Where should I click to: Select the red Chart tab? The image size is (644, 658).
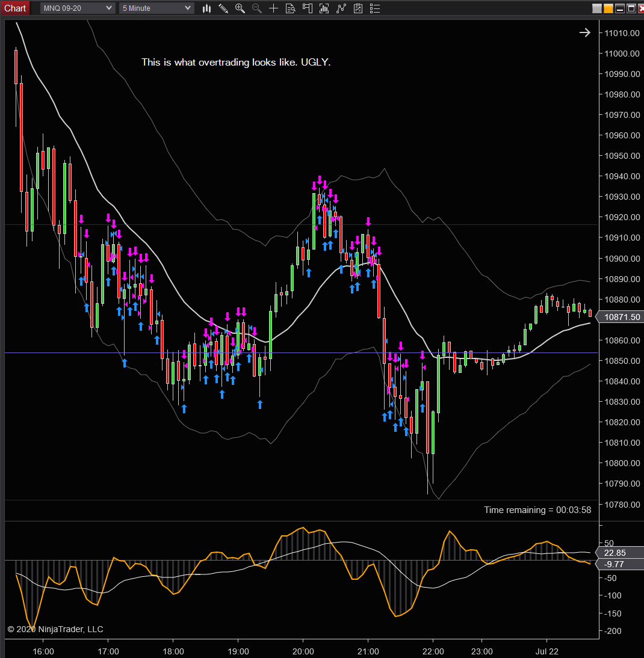(x=14, y=8)
